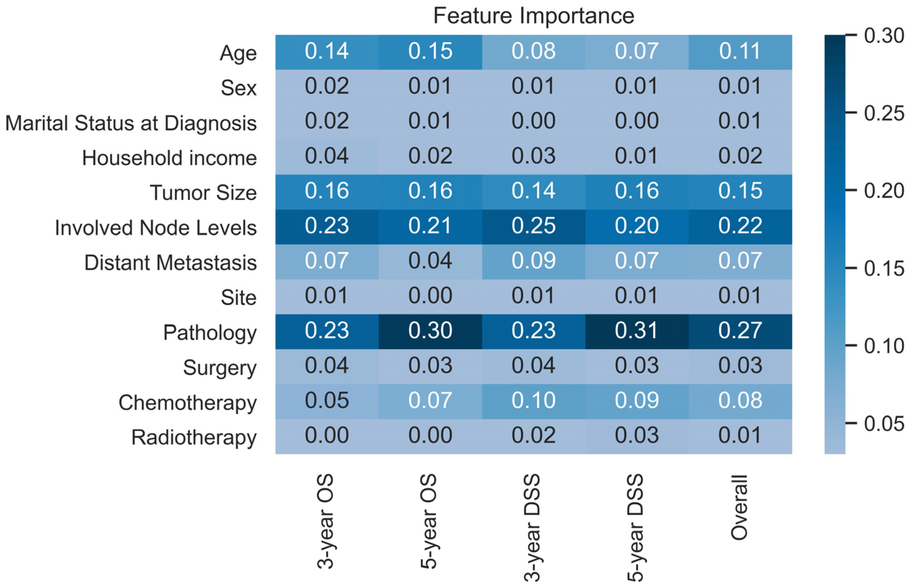Click the Tumor Size 3-year DSS cell (0.14)

tap(533, 191)
